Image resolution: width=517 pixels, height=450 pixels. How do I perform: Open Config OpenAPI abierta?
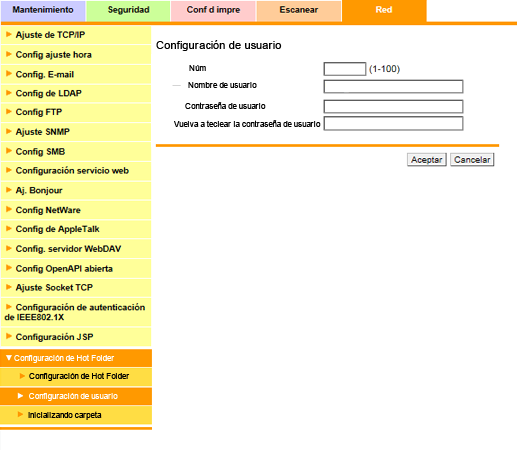click(76, 269)
